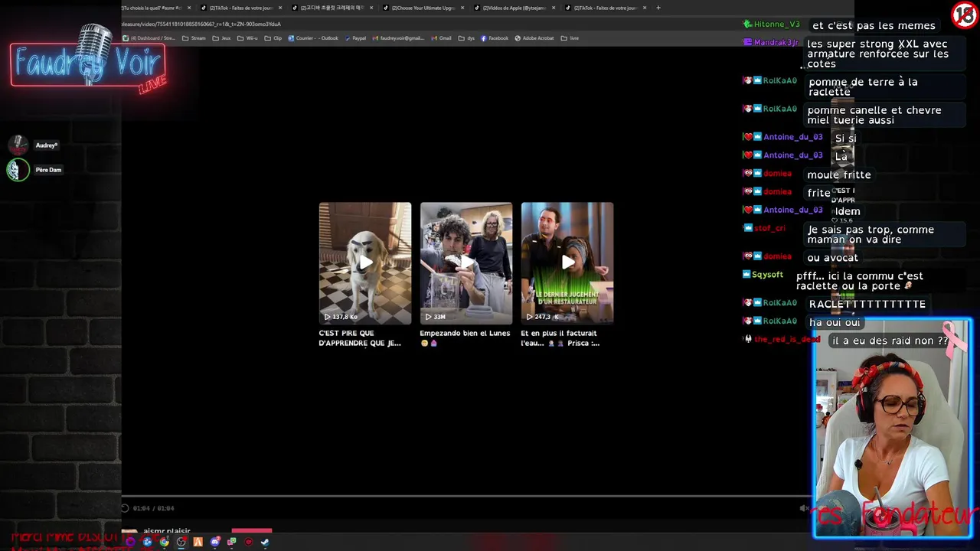The height and width of the screenshot is (551, 980).
Task: Click username stof_cri in chat
Action: point(769,228)
